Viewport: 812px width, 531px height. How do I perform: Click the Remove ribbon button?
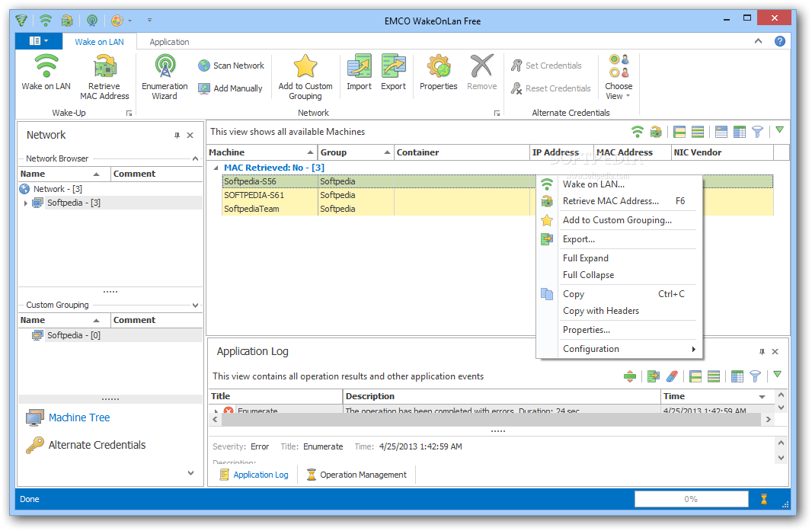[481, 74]
